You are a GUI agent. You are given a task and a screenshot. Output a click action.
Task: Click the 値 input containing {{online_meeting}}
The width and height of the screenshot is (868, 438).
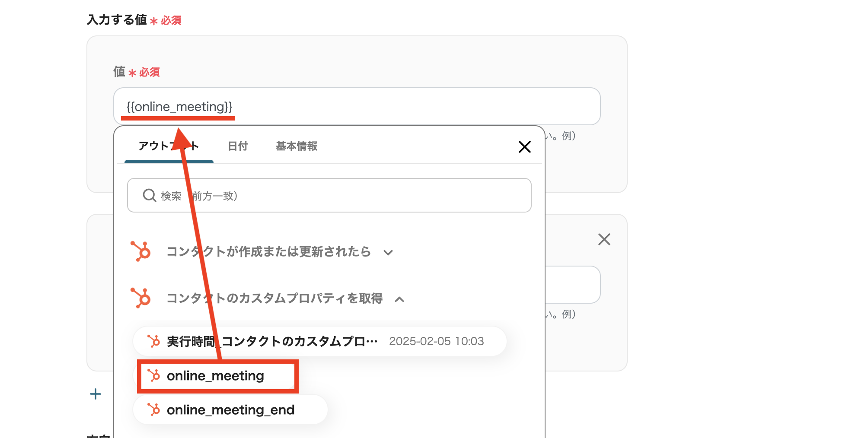[x=357, y=106]
